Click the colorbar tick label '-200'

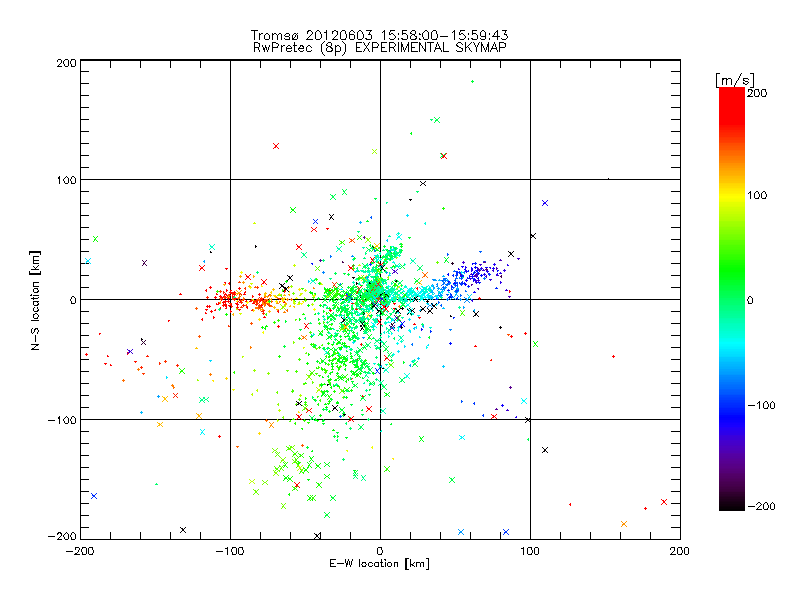click(761, 506)
